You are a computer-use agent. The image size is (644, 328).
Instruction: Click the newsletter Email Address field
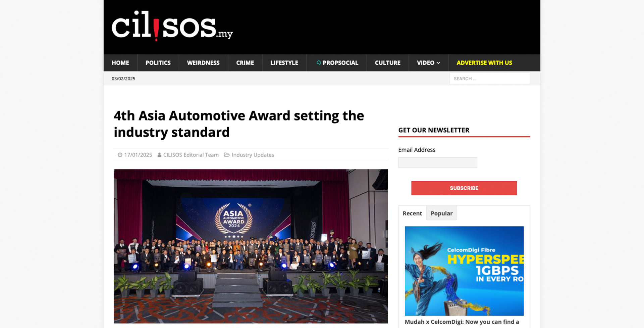(437, 162)
